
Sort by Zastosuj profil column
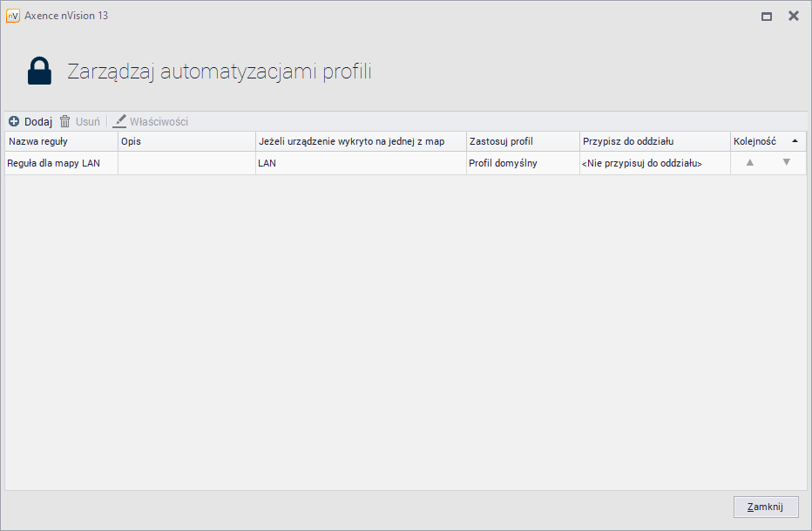click(523, 141)
